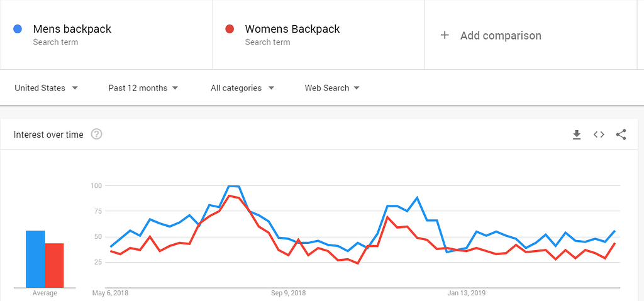Edit the Mens backpack search term
The width and height of the screenshot is (644, 301).
(x=72, y=29)
